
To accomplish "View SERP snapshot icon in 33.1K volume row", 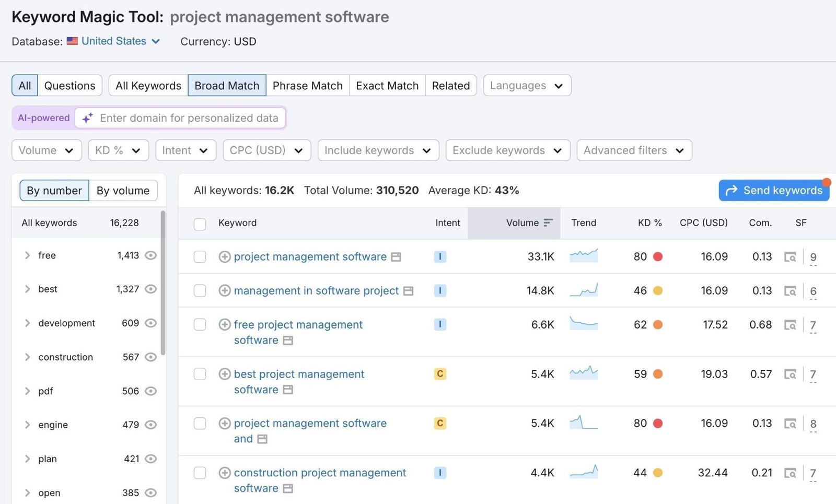I will tap(790, 257).
